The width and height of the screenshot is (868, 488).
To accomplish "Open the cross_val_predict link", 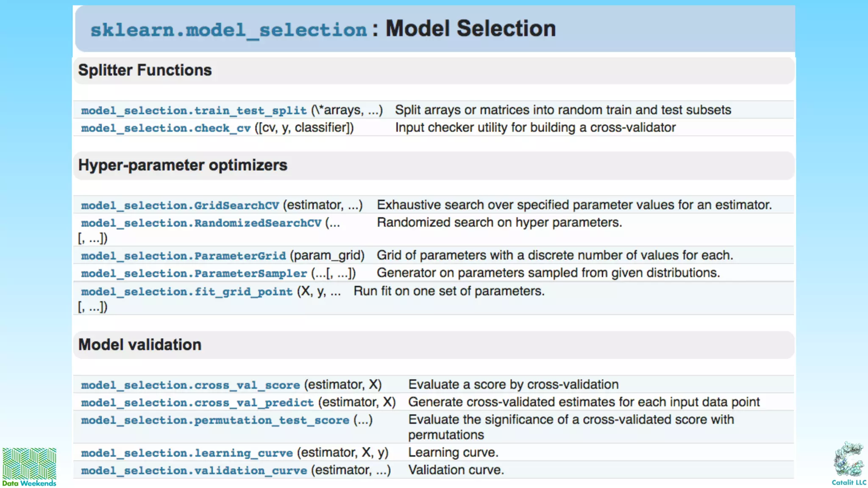I will [197, 402].
